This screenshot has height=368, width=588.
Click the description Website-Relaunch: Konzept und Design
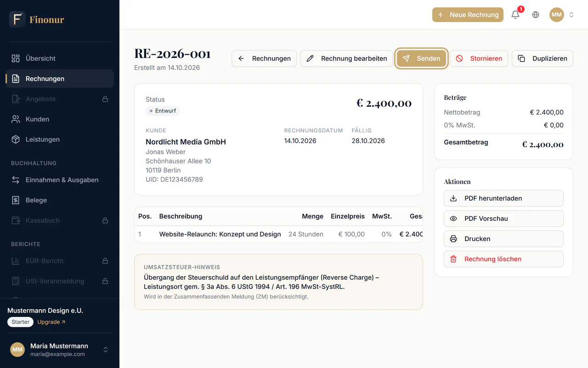[x=220, y=234]
